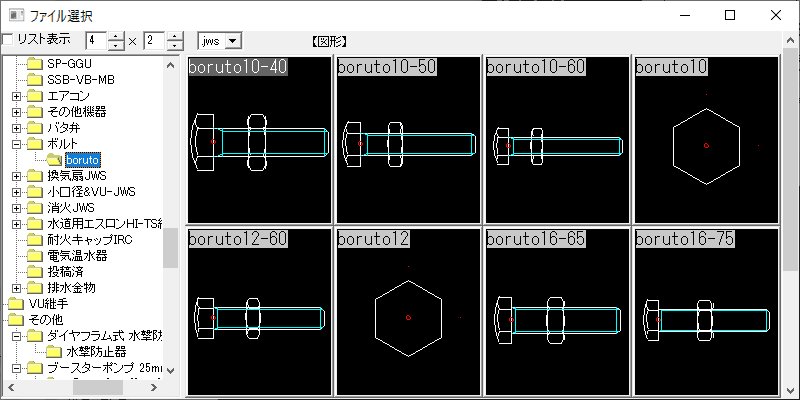Click the バタ弁 folder icon
800x400 pixels.
[35, 128]
